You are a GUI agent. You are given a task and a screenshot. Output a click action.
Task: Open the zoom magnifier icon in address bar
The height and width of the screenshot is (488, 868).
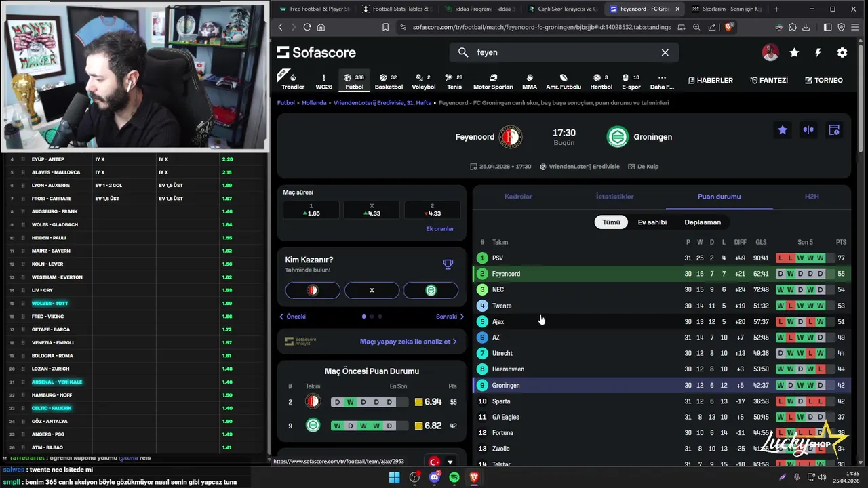[x=696, y=27]
